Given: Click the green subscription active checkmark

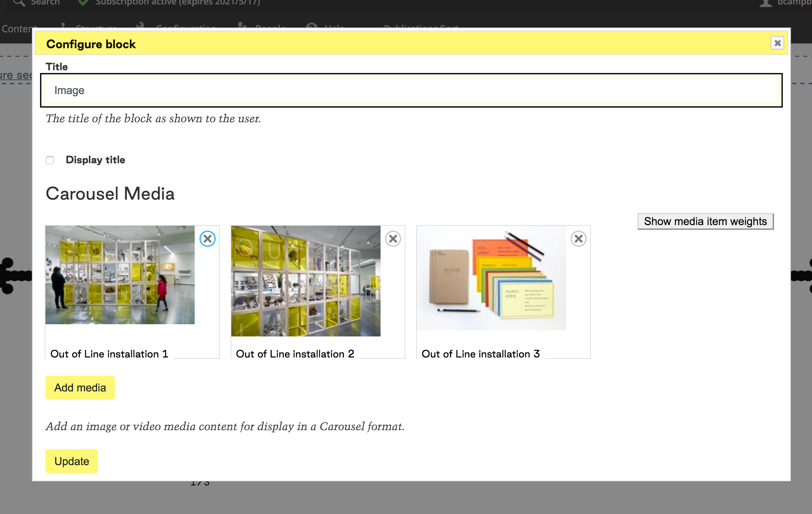Looking at the screenshot, I should pyautogui.click(x=83, y=3).
